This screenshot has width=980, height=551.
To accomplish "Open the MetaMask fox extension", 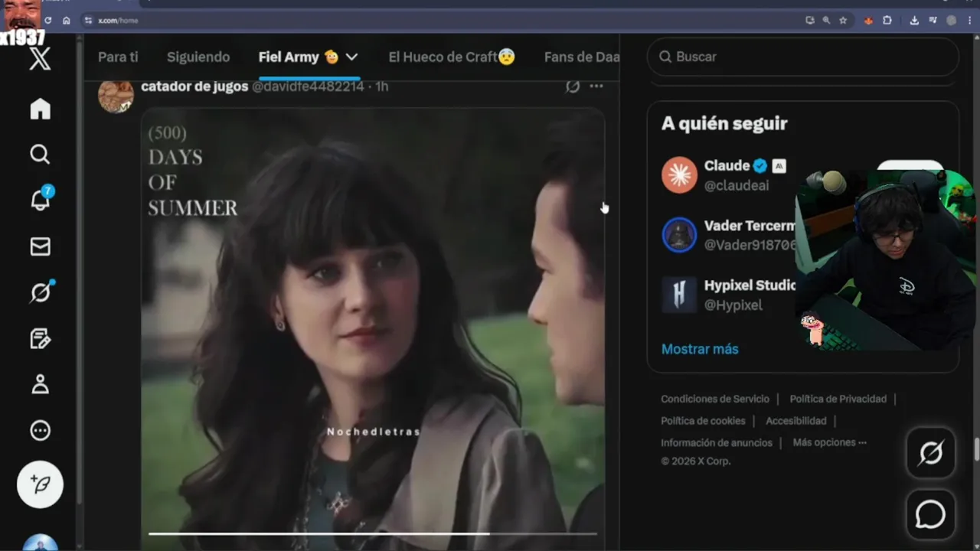I will tap(868, 21).
